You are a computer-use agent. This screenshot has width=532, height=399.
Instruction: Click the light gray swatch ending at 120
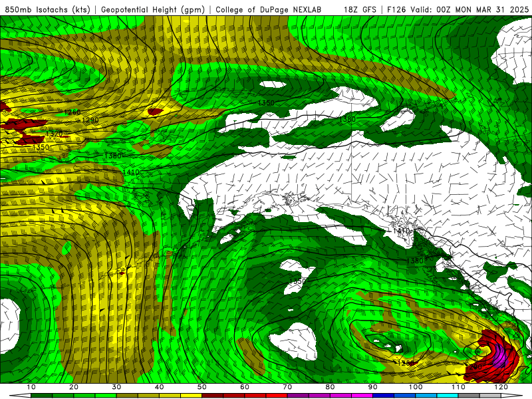coord(490,396)
